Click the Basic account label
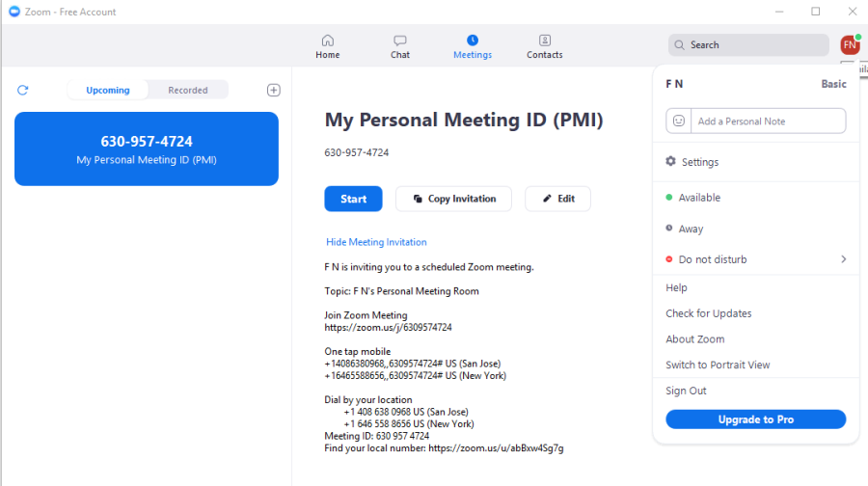The height and width of the screenshot is (486, 868). tap(833, 84)
